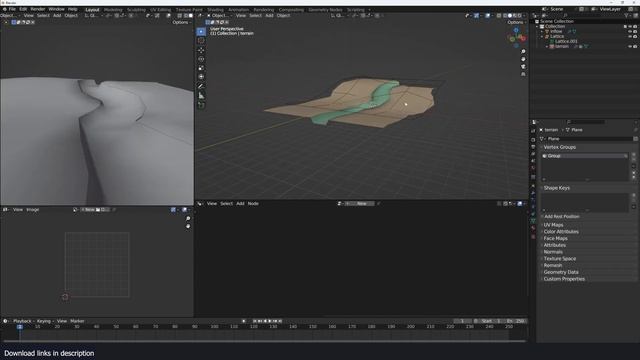Image resolution: width=640 pixels, height=360 pixels.
Task: Open the File menu
Action: (x=12, y=9)
